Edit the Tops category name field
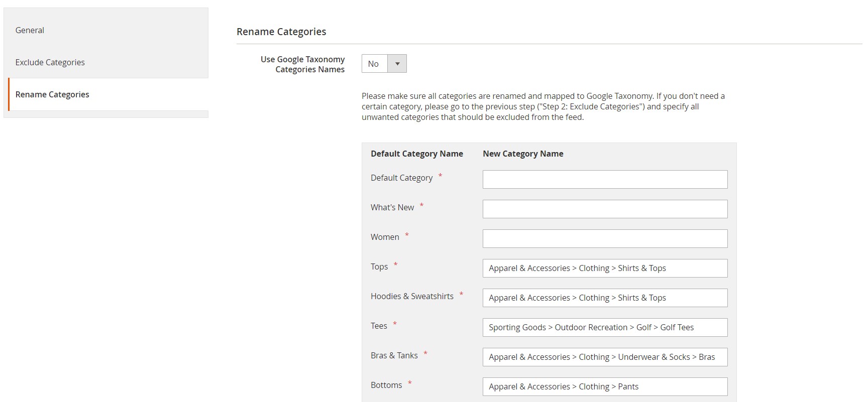 tap(605, 268)
